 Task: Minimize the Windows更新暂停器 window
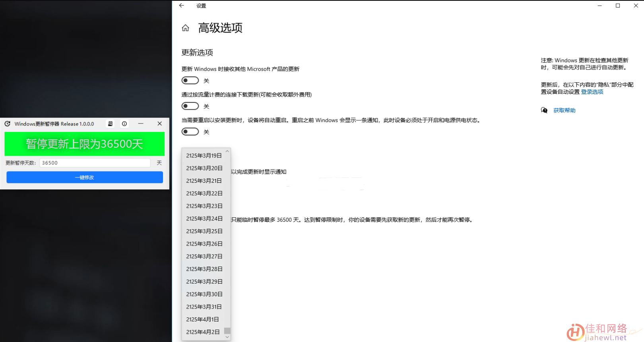point(141,124)
